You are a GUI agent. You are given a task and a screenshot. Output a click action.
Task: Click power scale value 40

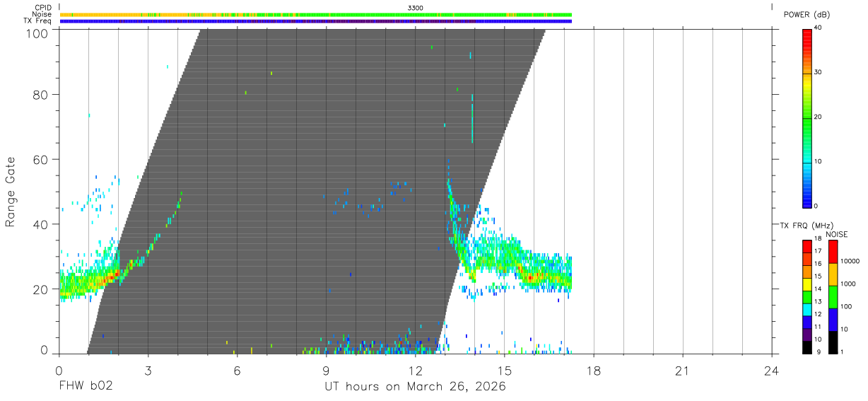[x=819, y=28]
